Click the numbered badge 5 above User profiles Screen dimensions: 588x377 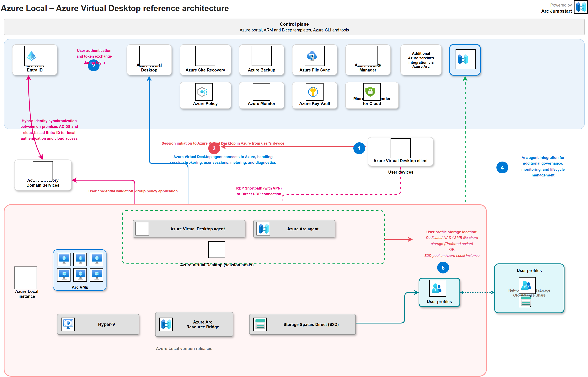pos(443,267)
